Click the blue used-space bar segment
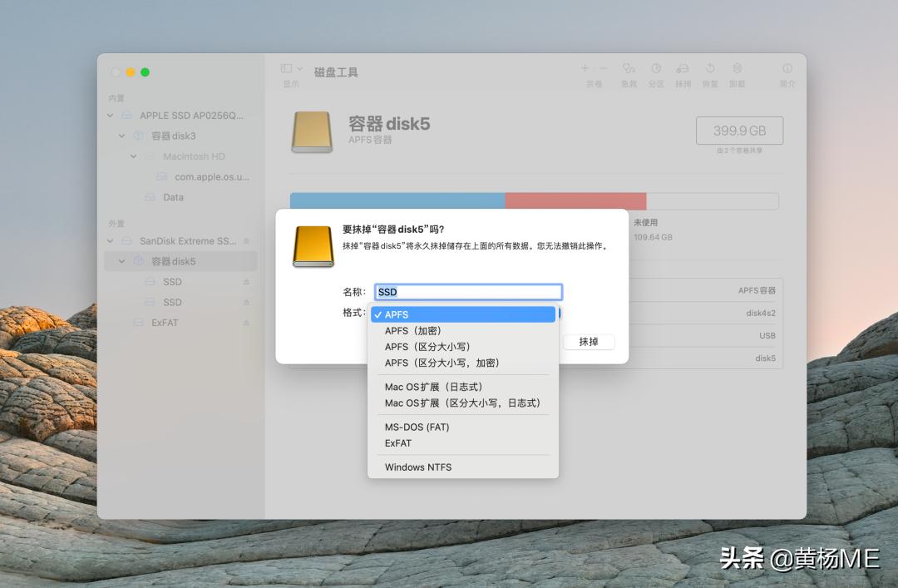 coord(399,200)
